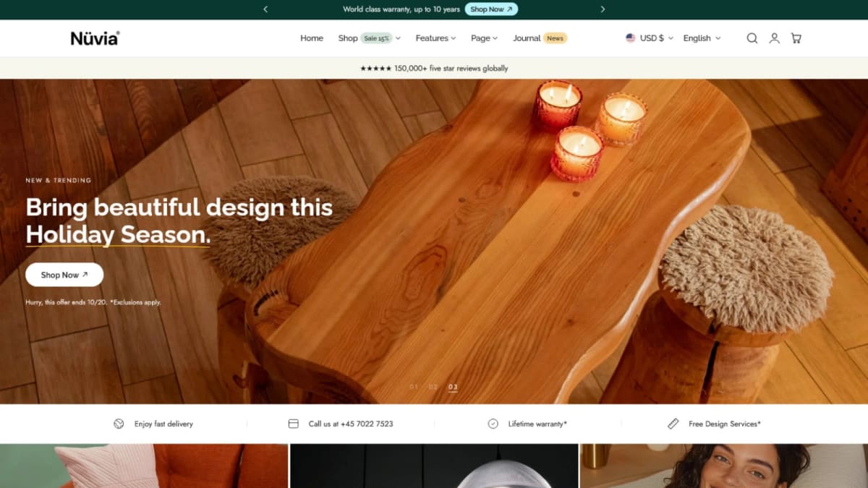Click the Lifetime warranty checkmark icon
This screenshot has height=488, width=868.
point(493,424)
